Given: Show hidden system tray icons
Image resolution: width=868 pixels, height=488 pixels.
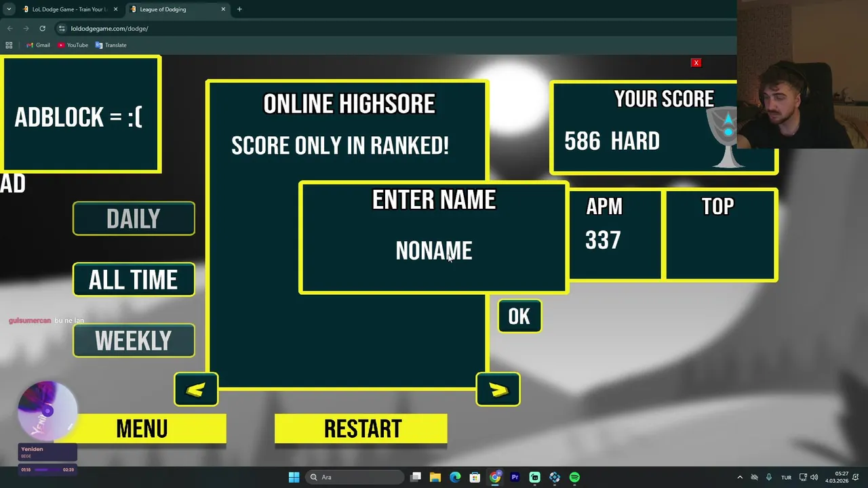Looking at the screenshot, I should pos(740,477).
